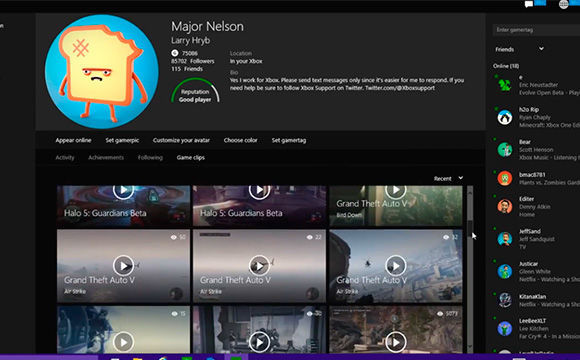Select friend name KitanaKlan
The width and height of the screenshot is (580, 360).
pos(532,296)
